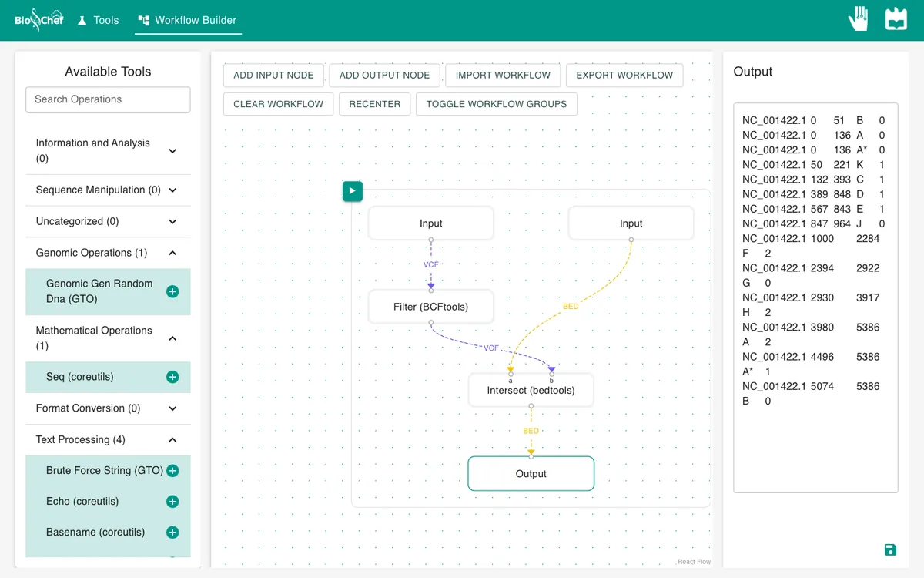Expand the Sequence Manipulation category
The width and height of the screenshot is (924, 578).
108,190
